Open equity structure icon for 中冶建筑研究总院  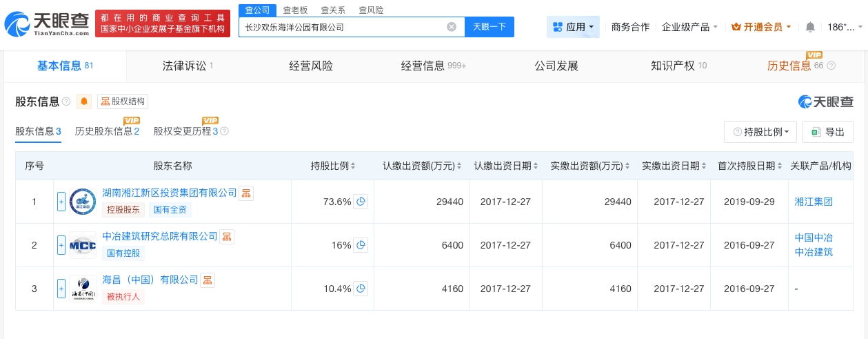point(227,236)
